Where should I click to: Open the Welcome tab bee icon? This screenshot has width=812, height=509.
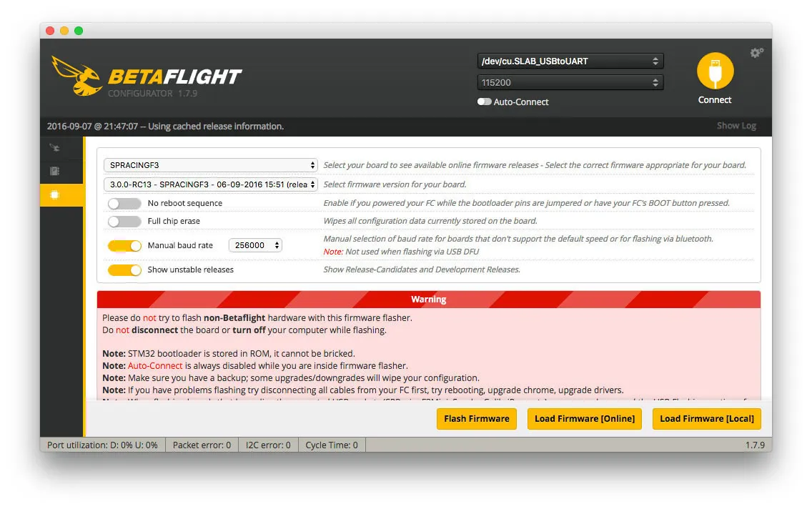click(54, 149)
